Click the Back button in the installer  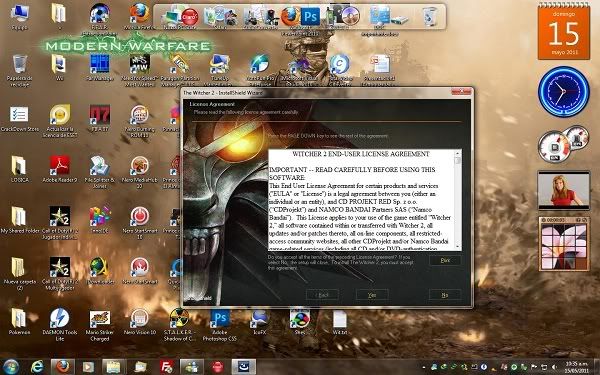(322, 295)
